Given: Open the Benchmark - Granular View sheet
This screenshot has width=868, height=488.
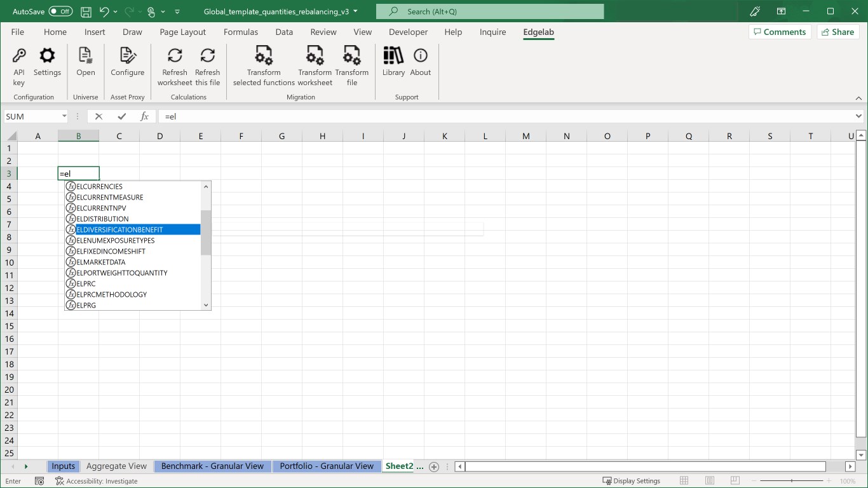Looking at the screenshot, I should pyautogui.click(x=212, y=466).
